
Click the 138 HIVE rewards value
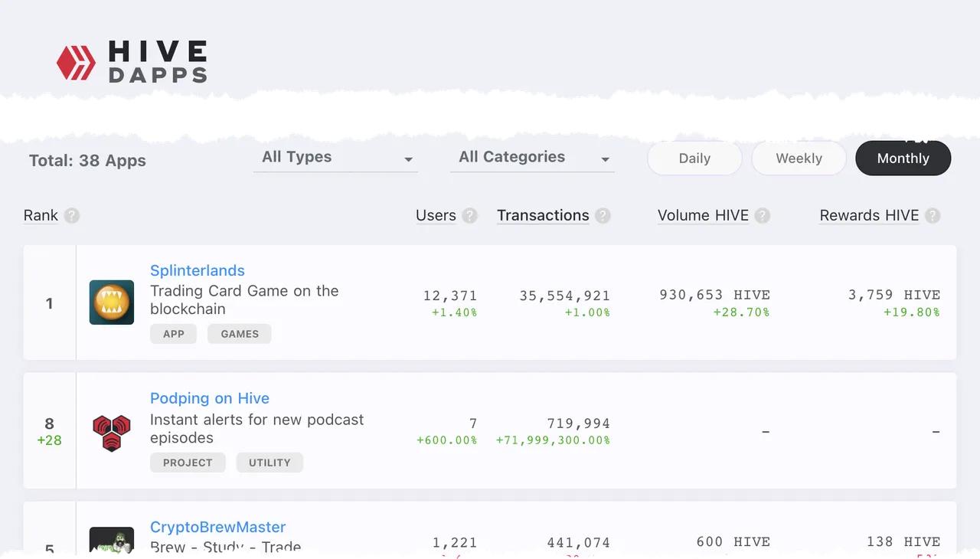click(903, 542)
